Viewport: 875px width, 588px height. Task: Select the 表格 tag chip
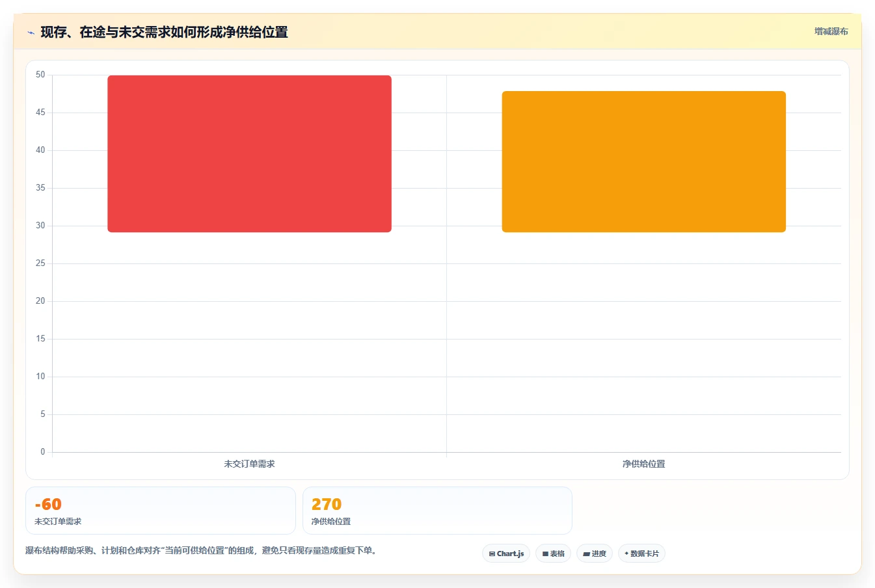(553, 554)
